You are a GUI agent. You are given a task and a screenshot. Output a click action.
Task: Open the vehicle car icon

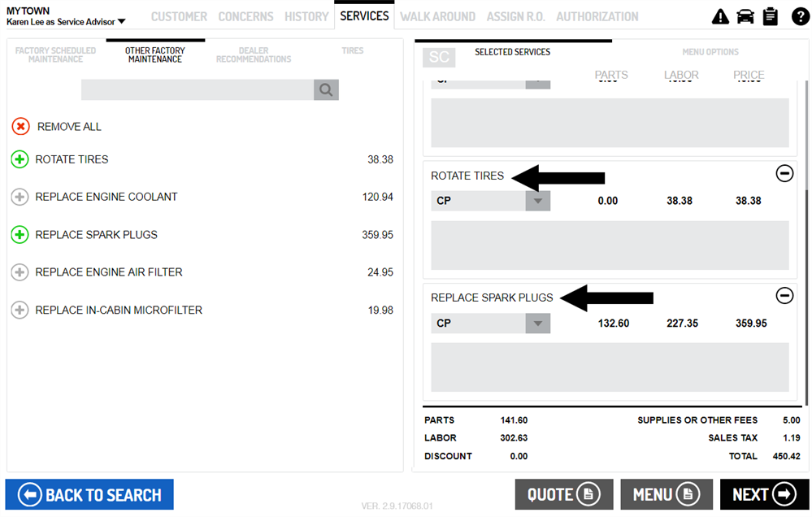point(745,17)
